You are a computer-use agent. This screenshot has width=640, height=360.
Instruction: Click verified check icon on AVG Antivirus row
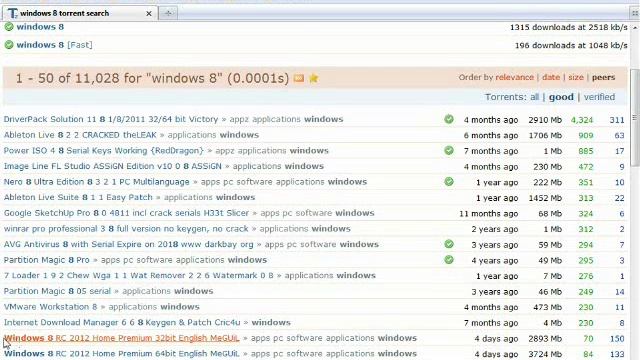[449, 244]
